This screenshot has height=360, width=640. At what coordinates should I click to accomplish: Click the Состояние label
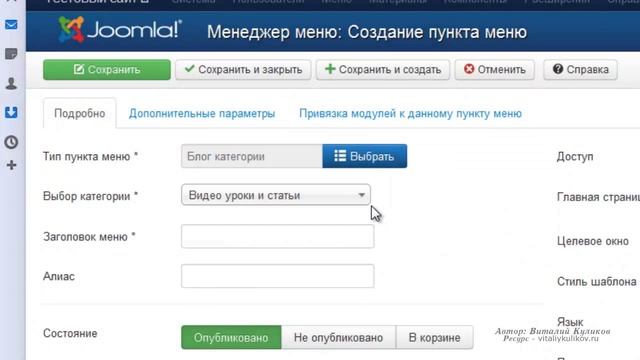[x=70, y=333]
